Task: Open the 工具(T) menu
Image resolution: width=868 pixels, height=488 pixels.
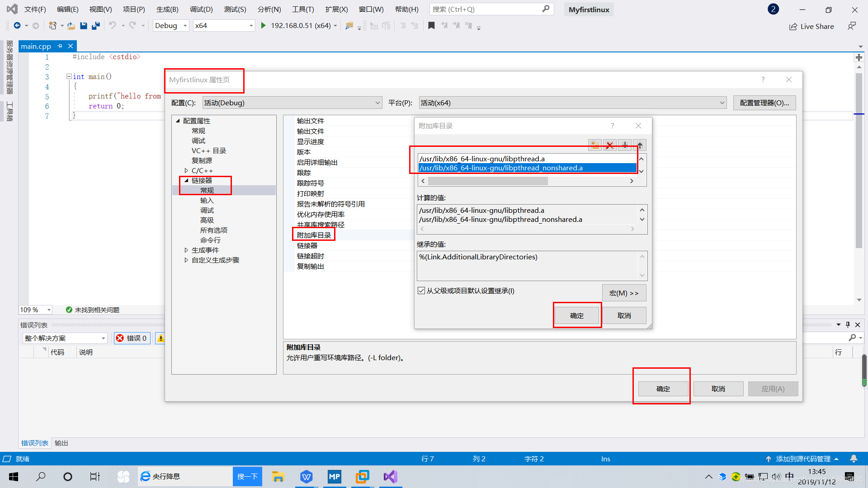Action: coord(303,9)
